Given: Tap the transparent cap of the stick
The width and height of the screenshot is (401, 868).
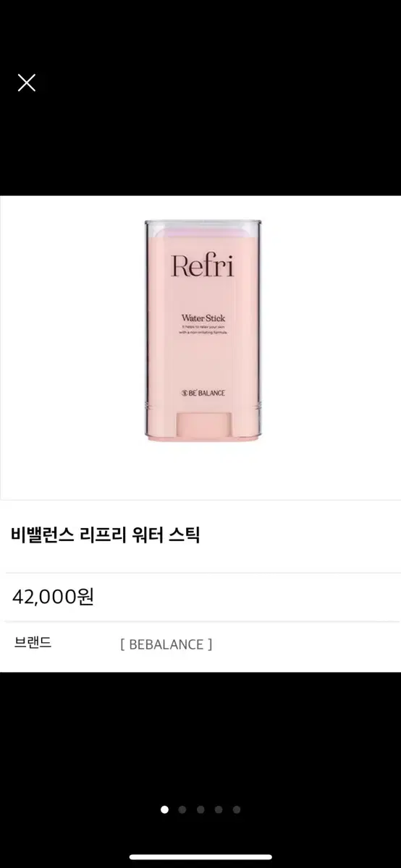Looking at the screenshot, I should (x=203, y=228).
